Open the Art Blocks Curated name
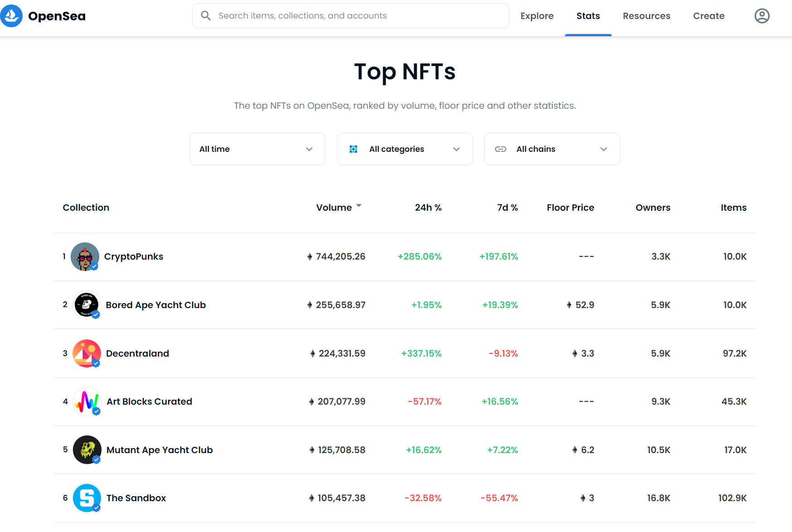 tap(150, 401)
